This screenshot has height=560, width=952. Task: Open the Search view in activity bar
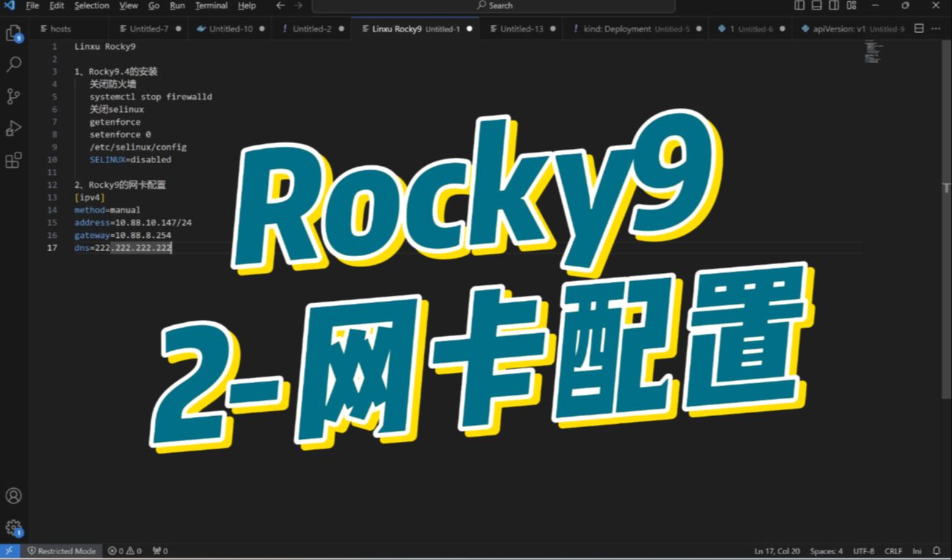13,65
